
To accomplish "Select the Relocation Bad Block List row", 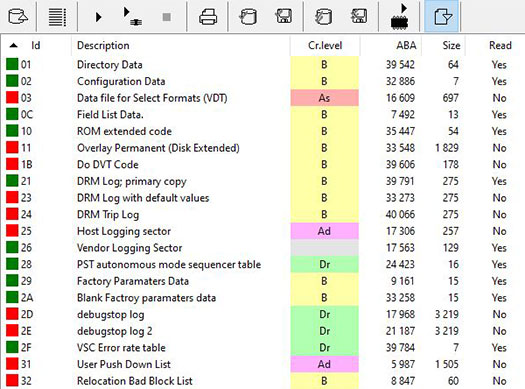I will pos(135,381).
